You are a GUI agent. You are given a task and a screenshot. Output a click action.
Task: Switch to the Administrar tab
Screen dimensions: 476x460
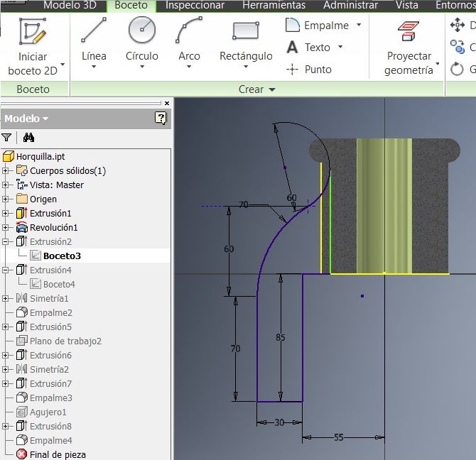pyautogui.click(x=351, y=5)
